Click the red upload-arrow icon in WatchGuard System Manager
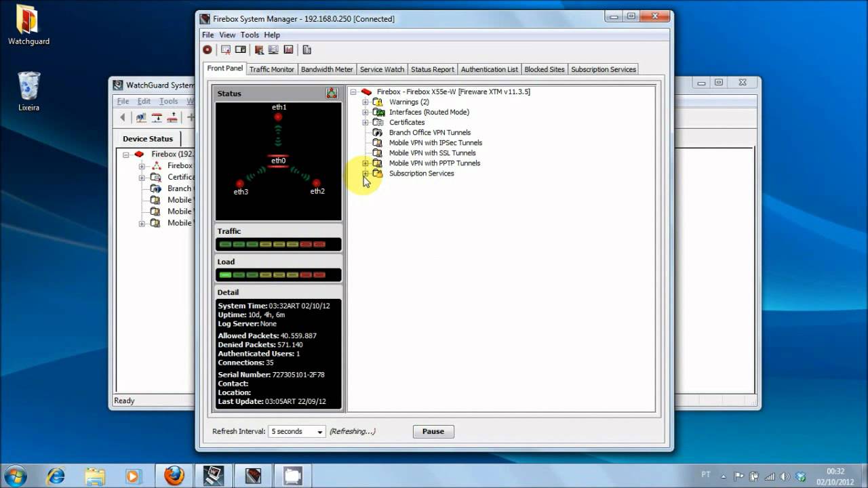Viewport: 868px width, 488px height. 172,118
